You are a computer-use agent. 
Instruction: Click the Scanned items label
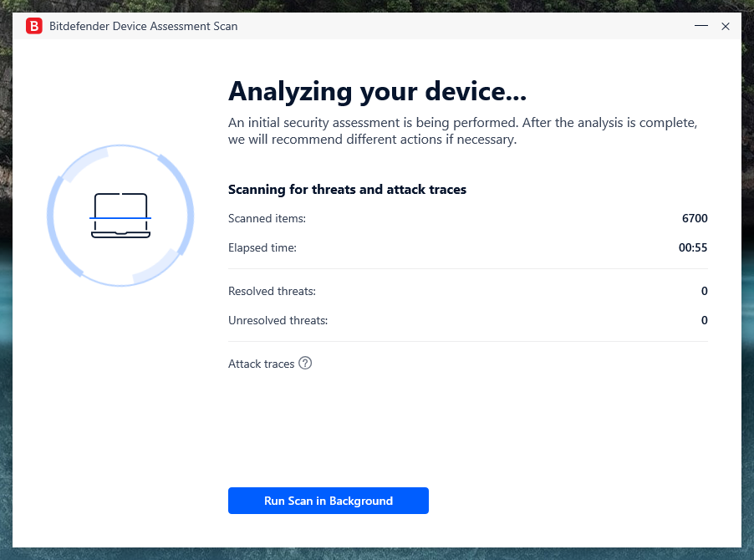pyautogui.click(x=267, y=218)
